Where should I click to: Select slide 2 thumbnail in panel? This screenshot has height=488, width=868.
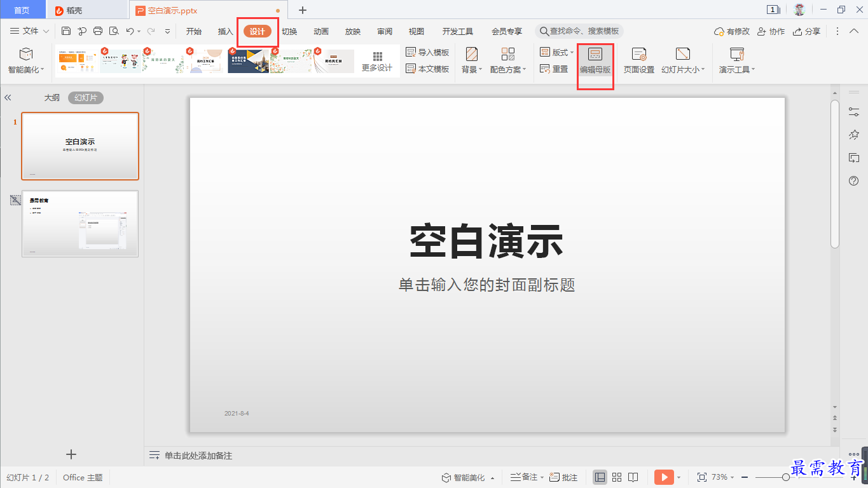[x=80, y=224]
